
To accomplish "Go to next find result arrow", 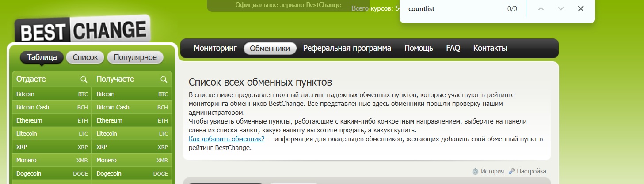I will (x=561, y=8).
